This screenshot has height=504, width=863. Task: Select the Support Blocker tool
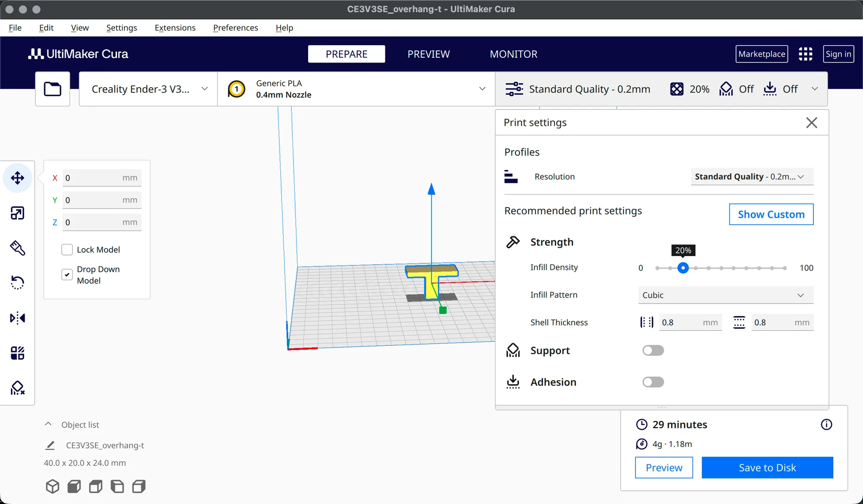[17, 388]
